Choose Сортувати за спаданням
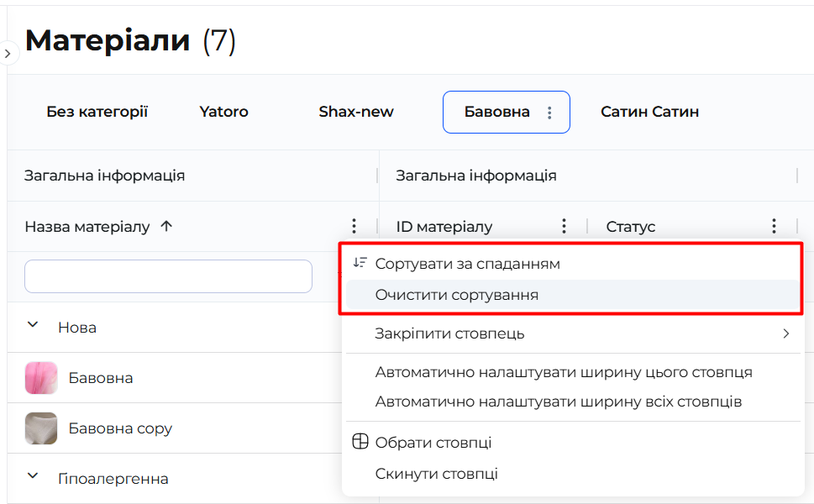Image resolution: width=814 pixels, height=504 pixels. [467, 264]
